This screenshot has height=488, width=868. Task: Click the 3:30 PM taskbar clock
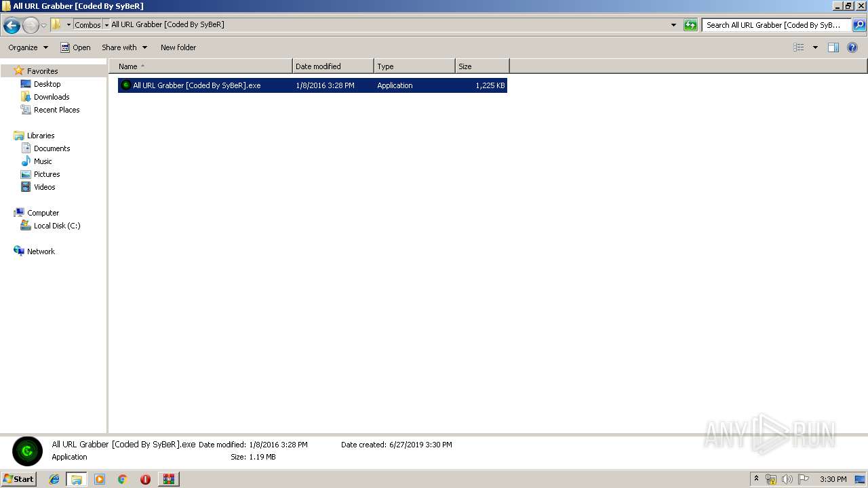[x=833, y=479]
